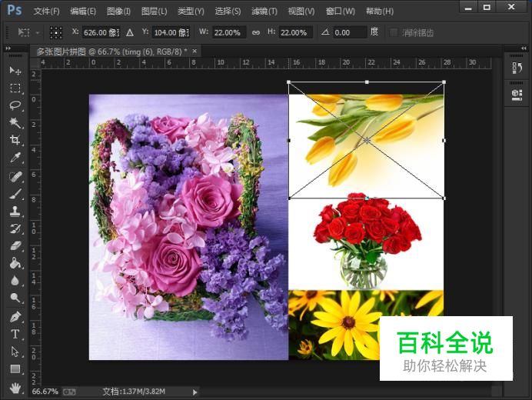Select the Eyedropper tool
Screen dimensions: 532x400
pyautogui.click(x=15, y=158)
